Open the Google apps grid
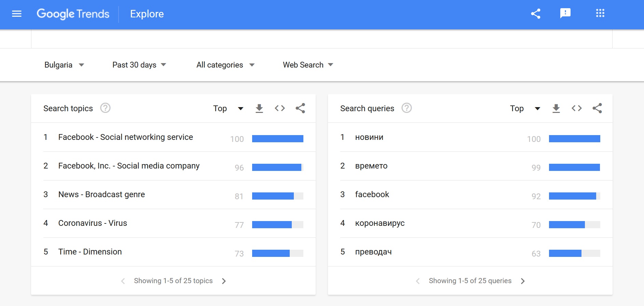Screen dimensions: 644x306 (x=600, y=13)
